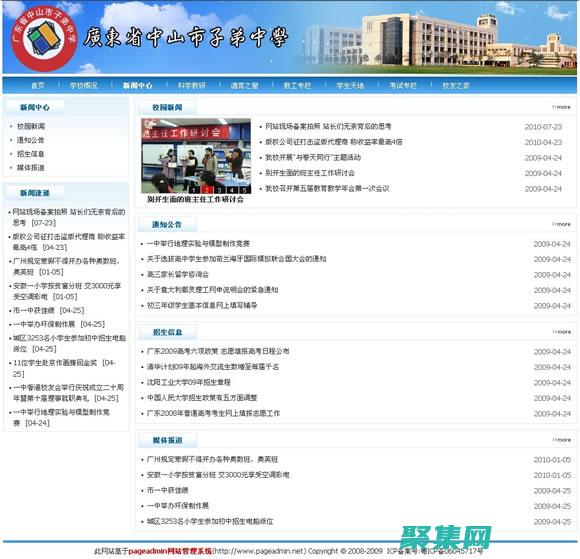
Task: Open sidebar item 版权公司征打击盗版代理商 [04-23]
Action: click(69, 242)
